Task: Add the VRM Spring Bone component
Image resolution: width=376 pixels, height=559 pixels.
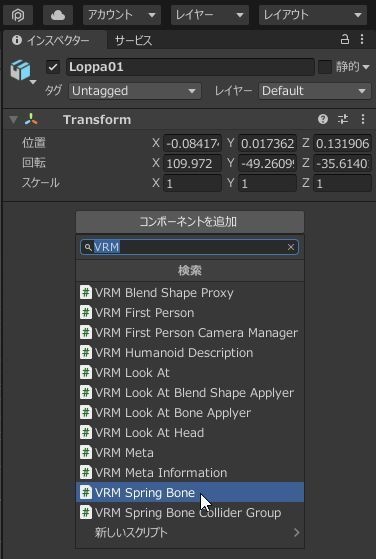Action: [190, 492]
